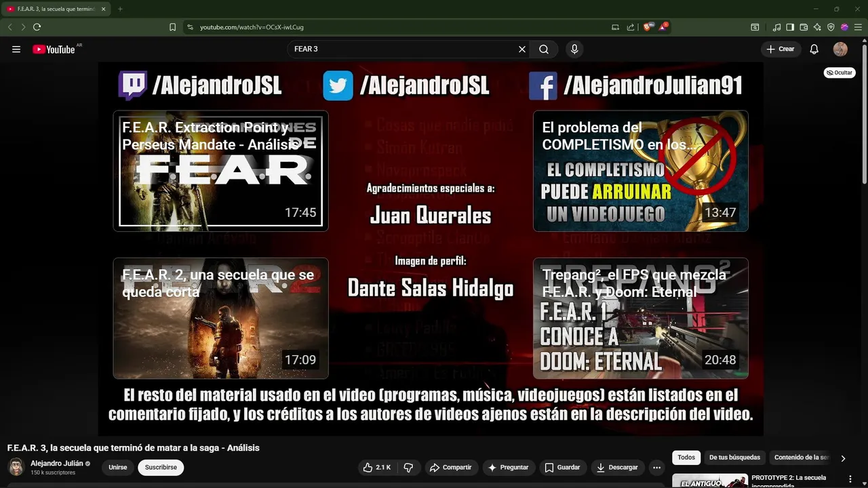Viewport: 868px width, 488px height.
Task: Download the video with Descargar
Action: click(x=617, y=467)
